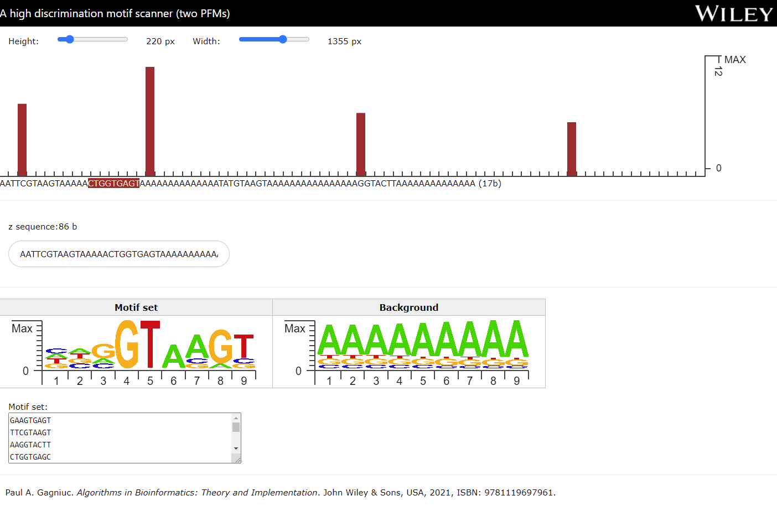Select the GAAGTGAGT line in motif list
The height and width of the screenshot is (532, 777).
point(30,420)
